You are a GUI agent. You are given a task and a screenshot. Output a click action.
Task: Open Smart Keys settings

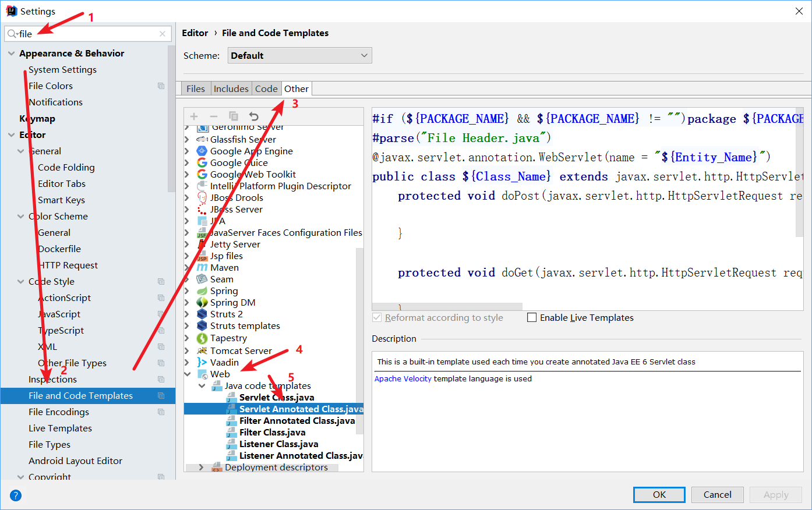[x=62, y=200]
